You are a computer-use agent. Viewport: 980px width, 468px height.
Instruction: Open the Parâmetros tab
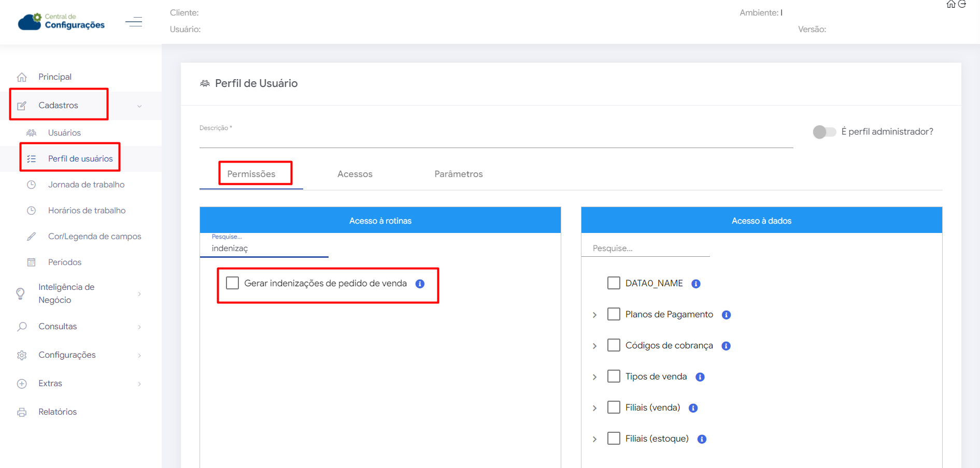459,174
